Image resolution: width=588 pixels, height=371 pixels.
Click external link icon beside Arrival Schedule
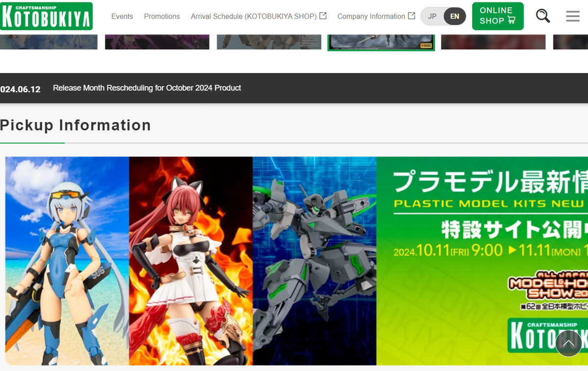(x=323, y=16)
